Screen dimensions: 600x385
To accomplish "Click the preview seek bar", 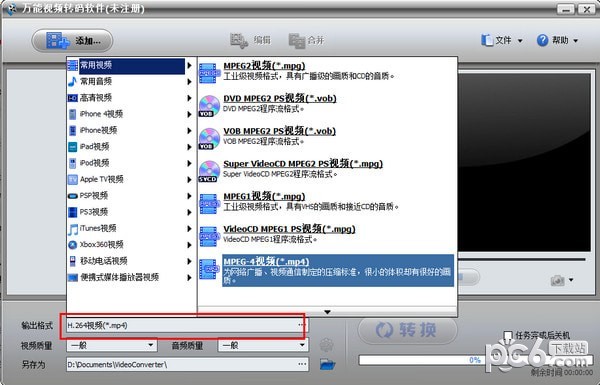I will point(522,260).
